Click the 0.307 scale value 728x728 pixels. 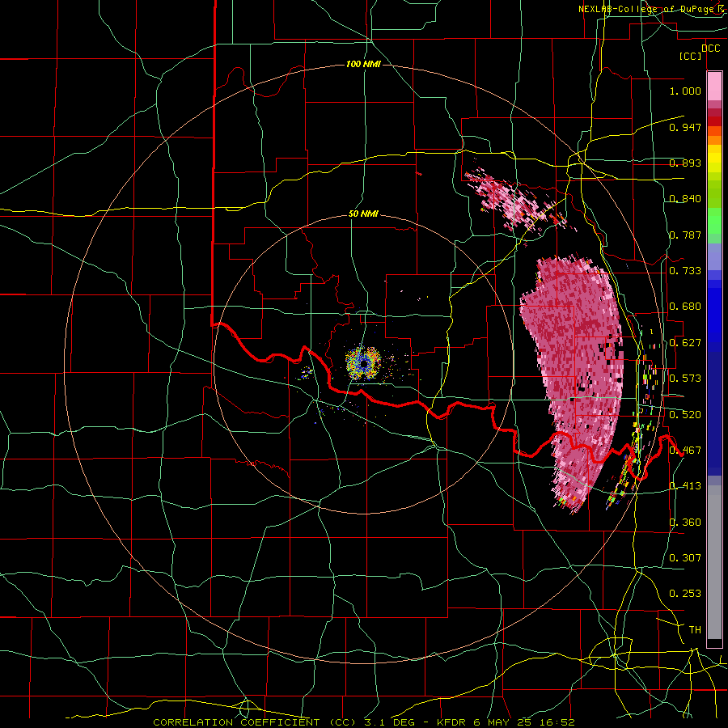click(x=685, y=558)
